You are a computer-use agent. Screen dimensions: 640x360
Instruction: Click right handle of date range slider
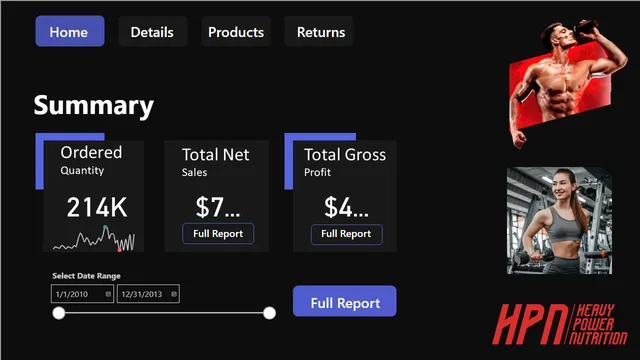click(269, 313)
